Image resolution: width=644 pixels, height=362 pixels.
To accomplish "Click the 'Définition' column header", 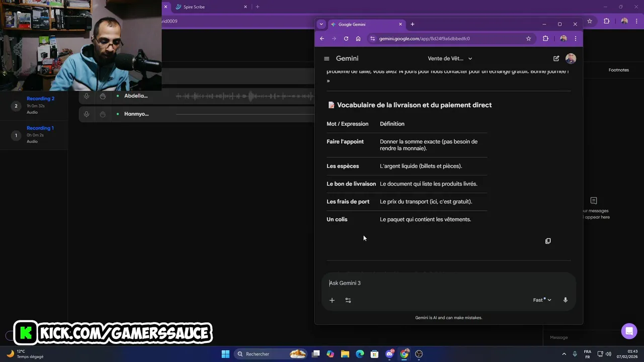I will (392, 124).
